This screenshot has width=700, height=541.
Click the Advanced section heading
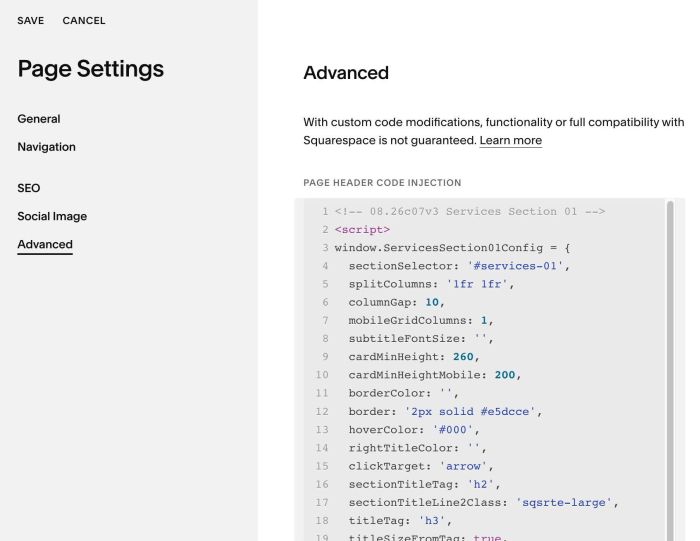point(346,73)
